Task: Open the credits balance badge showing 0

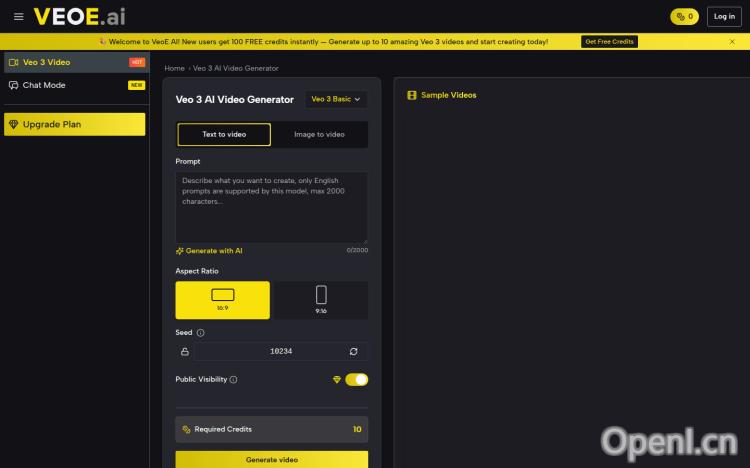Action: [x=684, y=17]
